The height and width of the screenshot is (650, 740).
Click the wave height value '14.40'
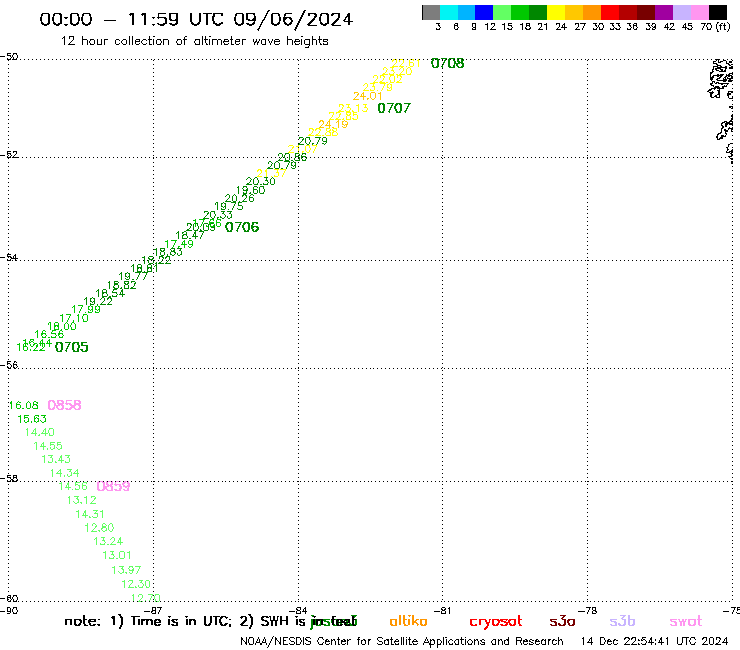(x=40, y=432)
